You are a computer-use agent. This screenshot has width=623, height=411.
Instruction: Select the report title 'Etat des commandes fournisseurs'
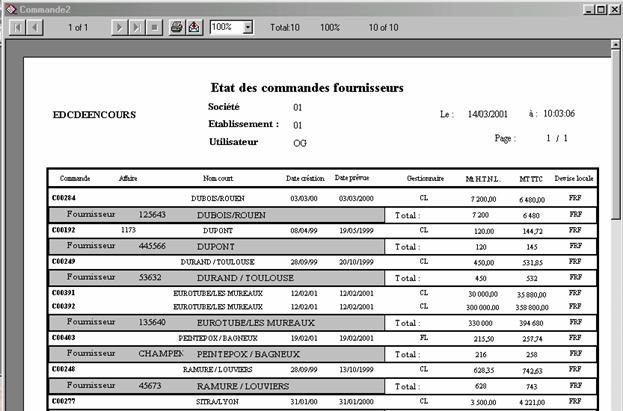tap(307, 88)
